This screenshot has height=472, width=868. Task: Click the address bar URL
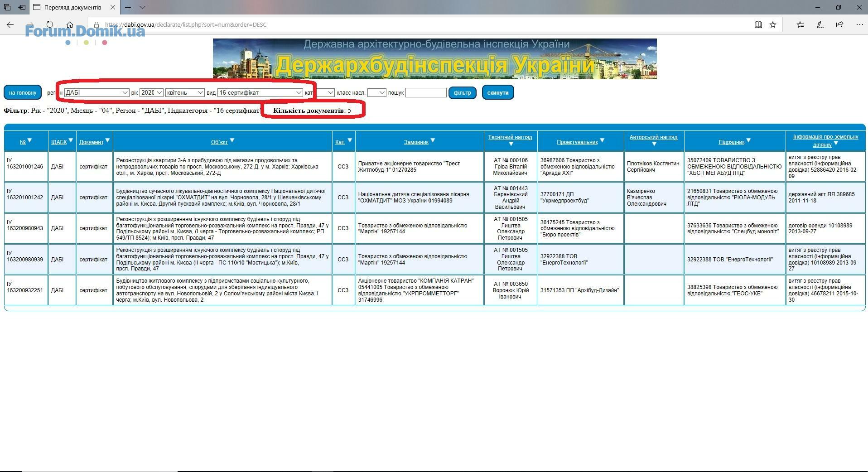[186, 24]
